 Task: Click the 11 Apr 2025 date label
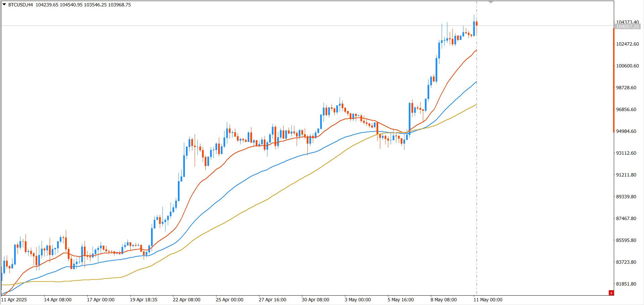pos(14,300)
